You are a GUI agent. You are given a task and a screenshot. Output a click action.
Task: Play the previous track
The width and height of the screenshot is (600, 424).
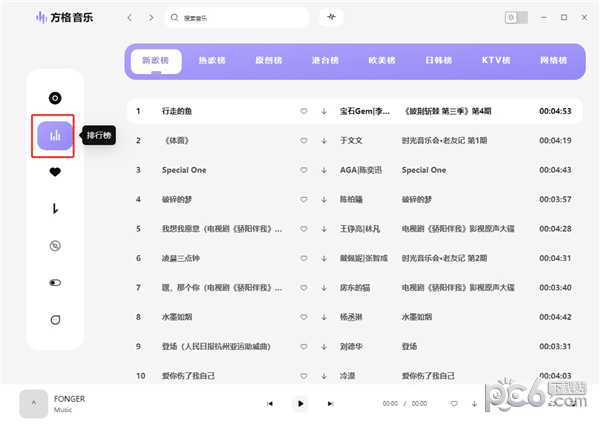click(x=270, y=404)
